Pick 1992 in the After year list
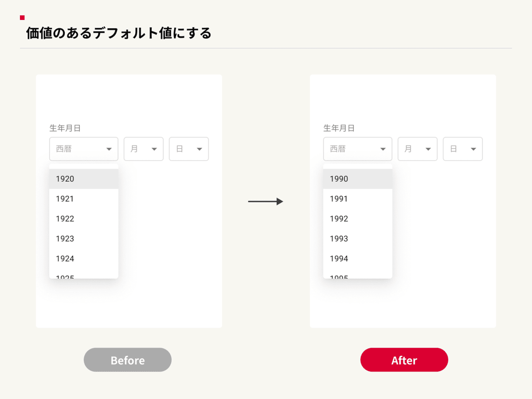Screen dimensions: 532x399 tap(358, 219)
